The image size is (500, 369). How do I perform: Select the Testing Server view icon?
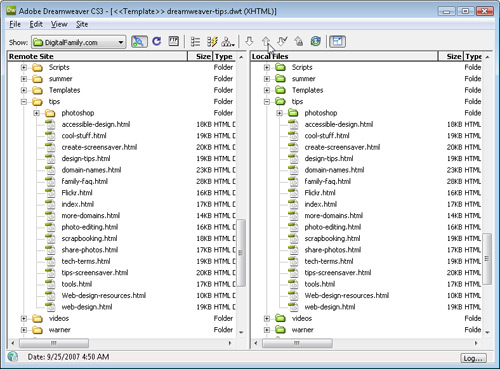click(212, 42)
